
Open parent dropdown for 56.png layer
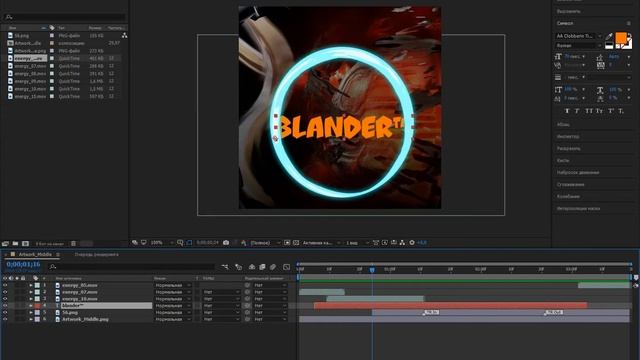270,313
